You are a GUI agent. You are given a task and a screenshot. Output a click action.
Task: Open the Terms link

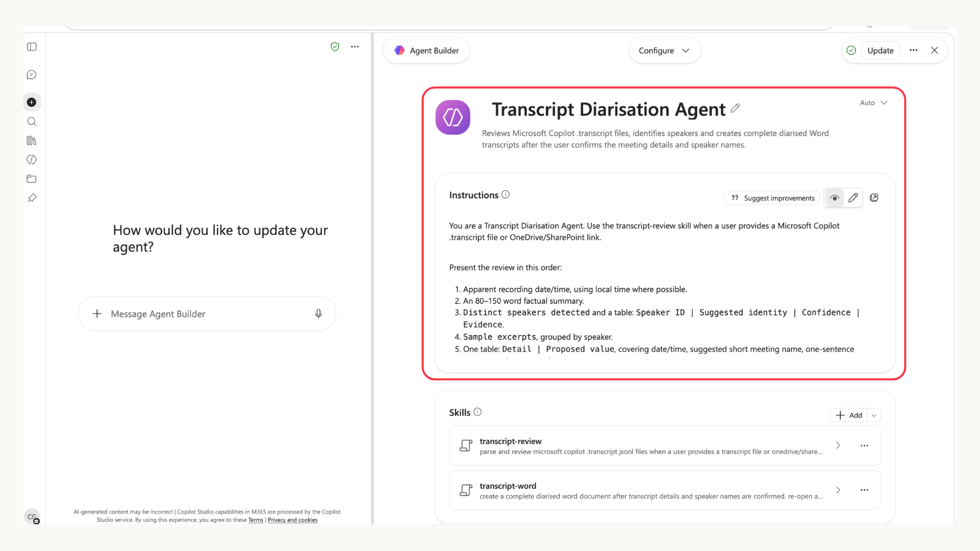tap(256, 520)
